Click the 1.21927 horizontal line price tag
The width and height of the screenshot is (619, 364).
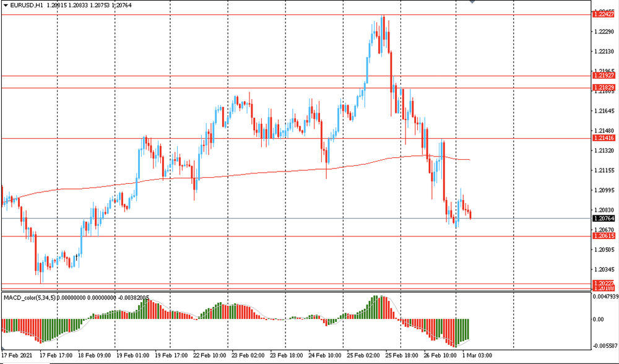click(604, 76)
